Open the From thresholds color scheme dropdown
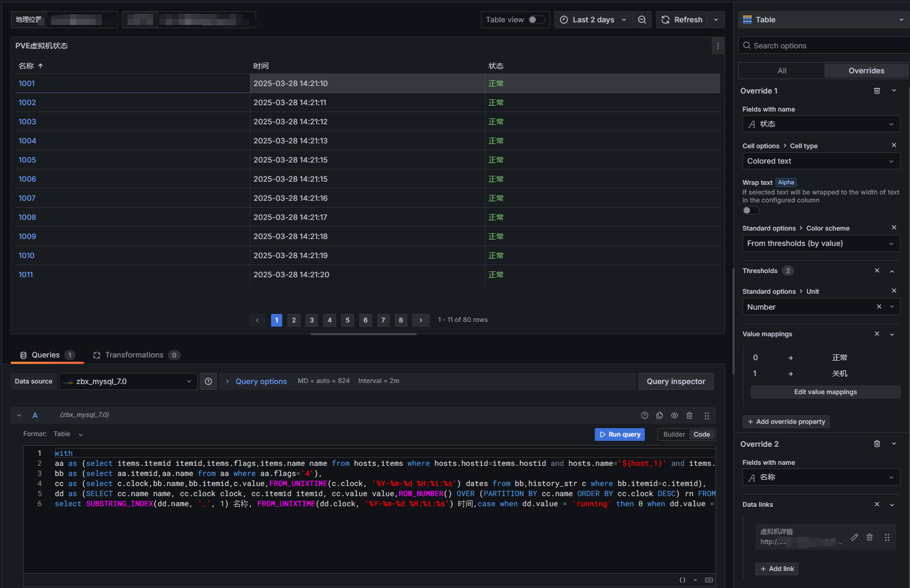The image size is (910, 588). pyautogui.click(x=821, y=243)
